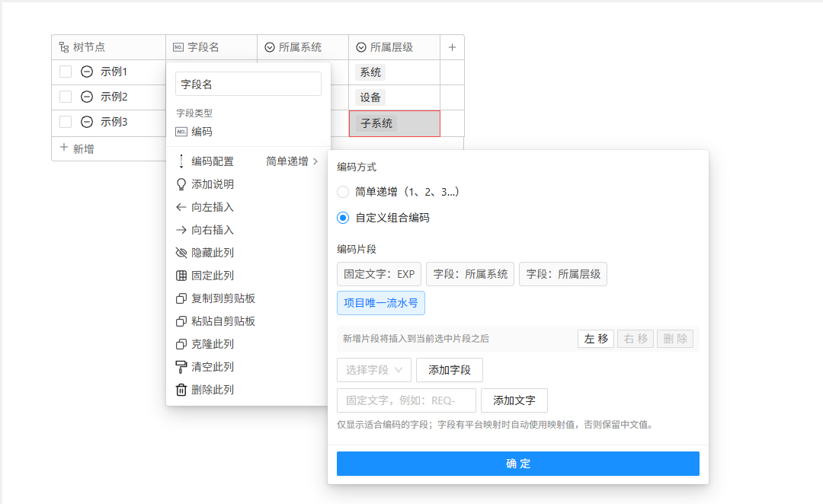Confirm with the blue 确定 button
823x504 pixels.
[518, 464]
